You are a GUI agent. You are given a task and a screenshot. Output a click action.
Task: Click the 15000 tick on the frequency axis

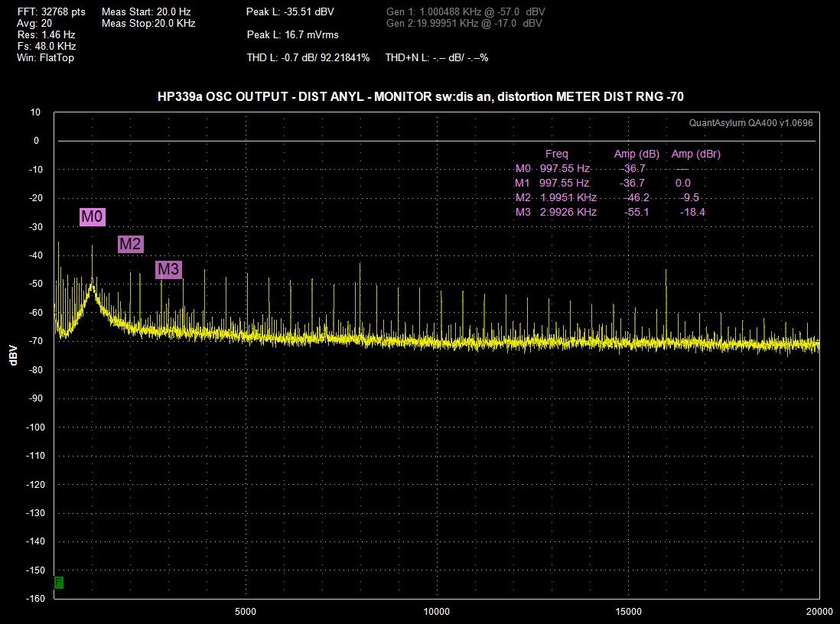click(x=628, y=612)
